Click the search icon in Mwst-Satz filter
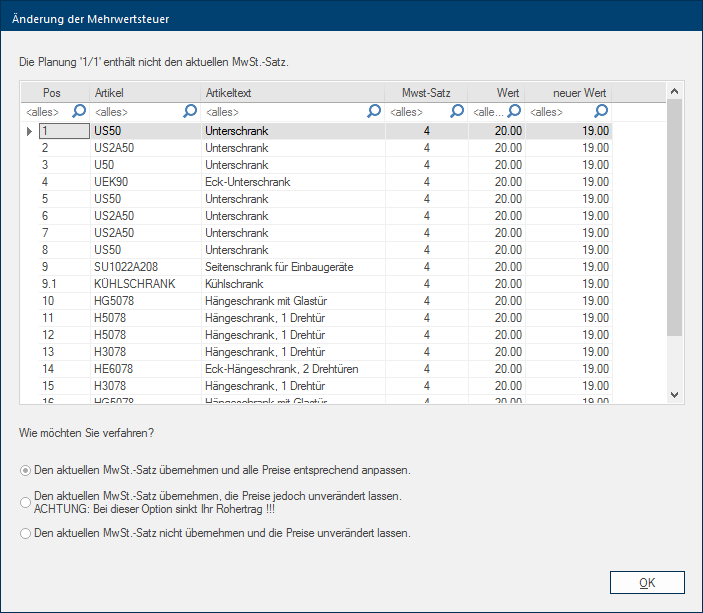Screen dimensions: 703x613 457,112
